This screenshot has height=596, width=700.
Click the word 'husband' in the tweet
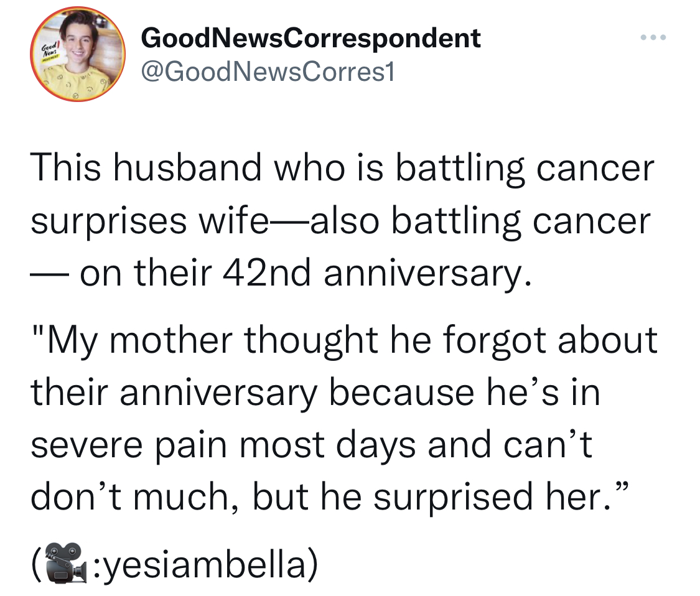click(187, 169)
